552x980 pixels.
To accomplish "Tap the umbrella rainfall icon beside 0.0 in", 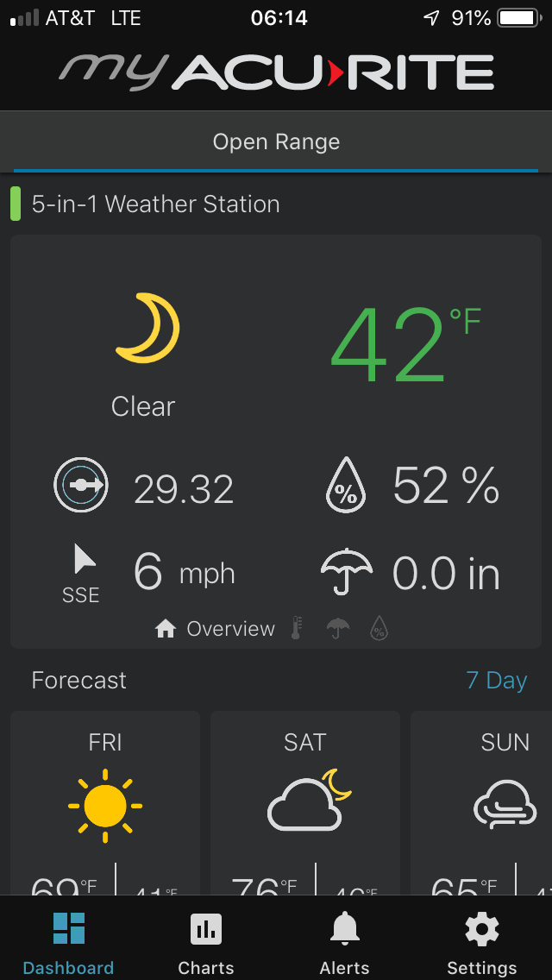I will (347, 571).
